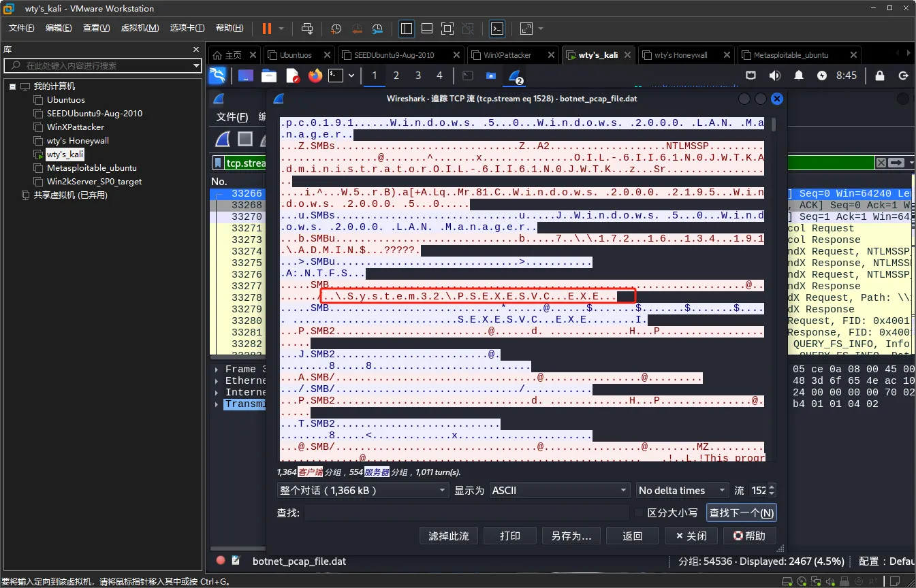Open the snapshot manager wrench-clock icon
Image resolution: width=916 pixels, height=588 pixels.
click(x=377, y=29)
